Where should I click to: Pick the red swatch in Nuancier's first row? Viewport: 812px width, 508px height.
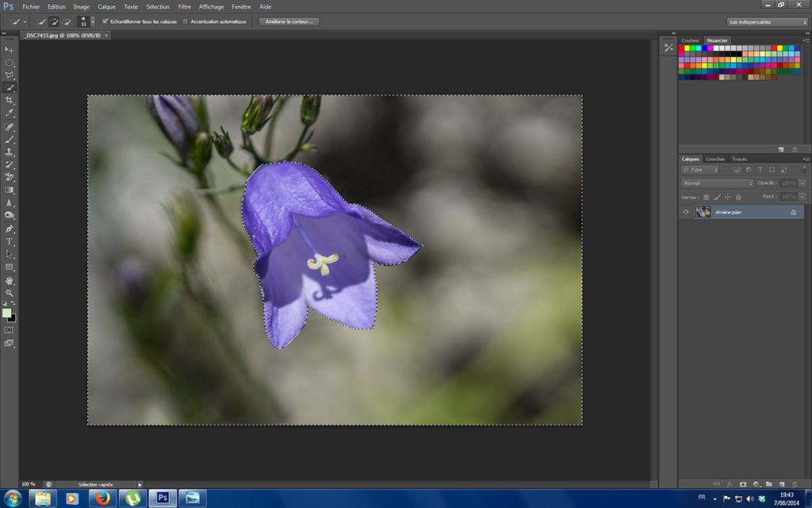681,48
